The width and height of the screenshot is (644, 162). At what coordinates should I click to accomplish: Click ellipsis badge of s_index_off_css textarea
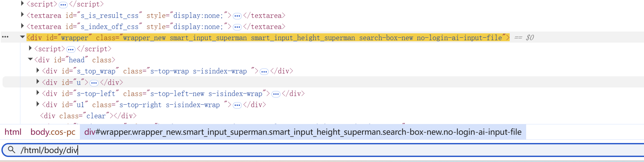pos(237,27)
